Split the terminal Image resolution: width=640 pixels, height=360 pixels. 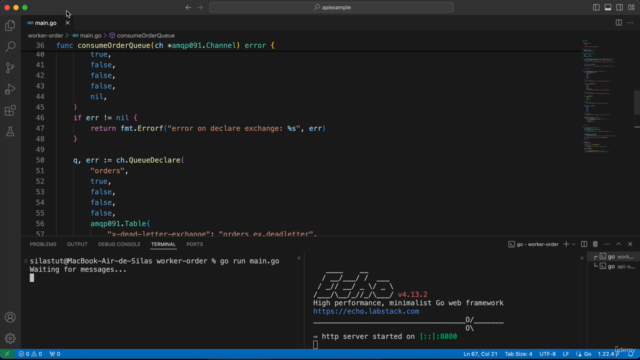click(584, 244)
